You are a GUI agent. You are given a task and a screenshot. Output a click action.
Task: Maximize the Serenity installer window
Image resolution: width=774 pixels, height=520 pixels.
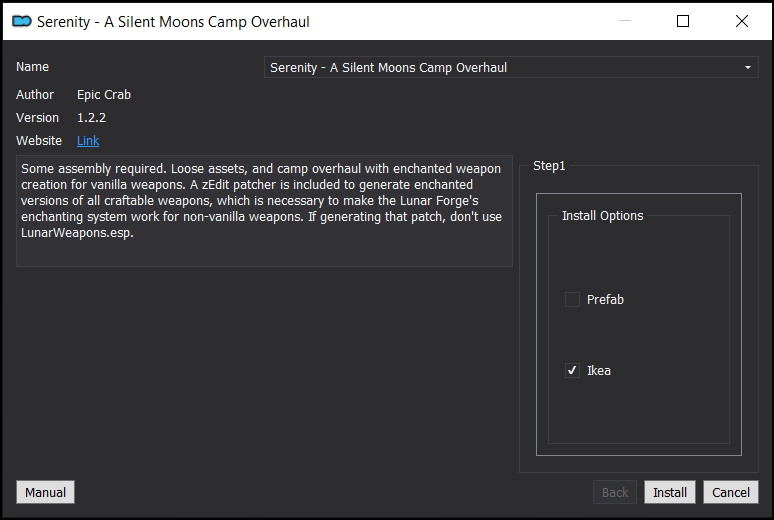(683, 21)
